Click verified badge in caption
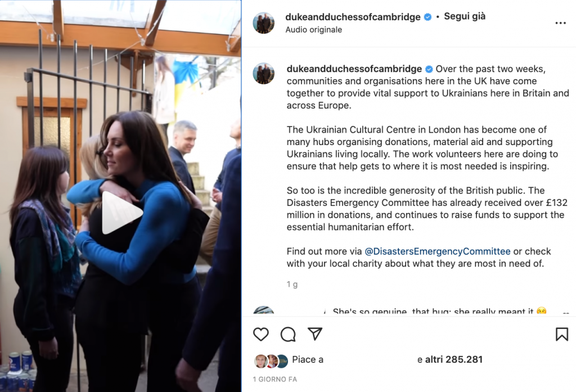576x392 pixels. click(429, 69)
